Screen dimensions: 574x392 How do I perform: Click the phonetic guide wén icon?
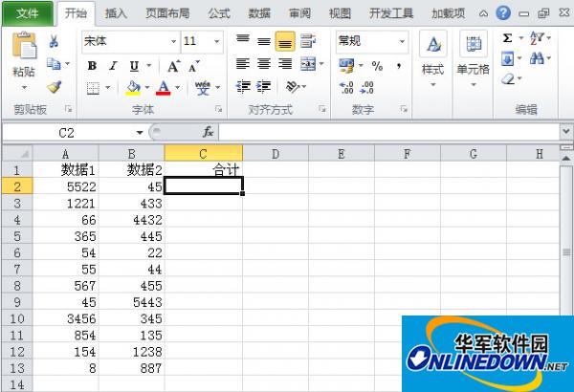tap(203, 88)
